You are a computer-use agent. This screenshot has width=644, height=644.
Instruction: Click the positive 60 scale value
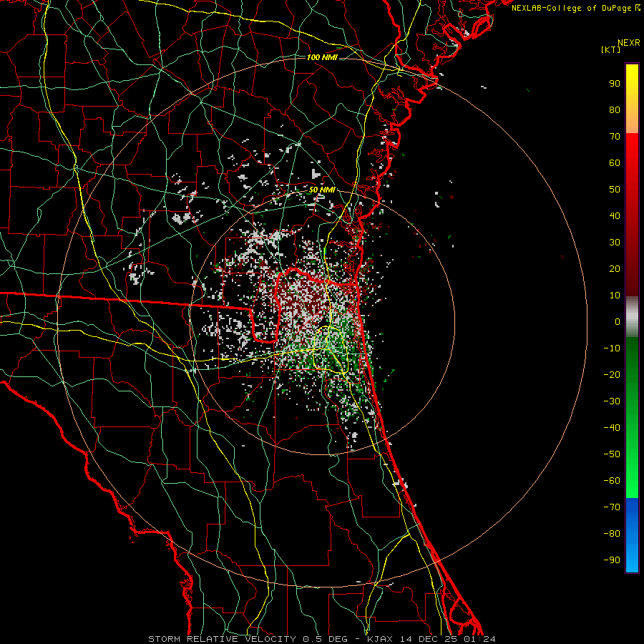tap(615, 163)
